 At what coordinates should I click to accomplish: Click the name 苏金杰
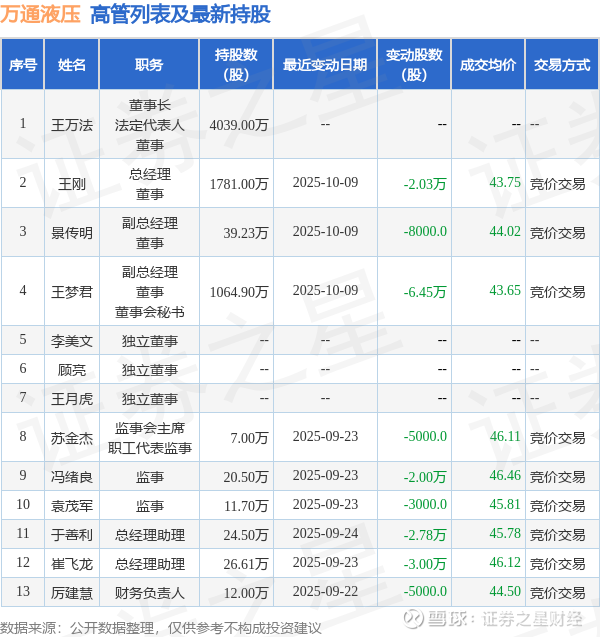[72, 438]
